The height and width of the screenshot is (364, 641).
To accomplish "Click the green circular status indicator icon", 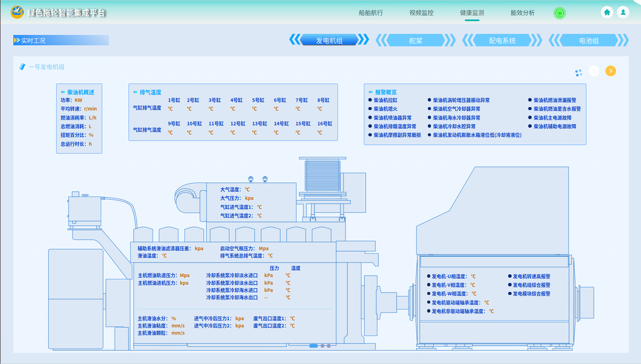I will [559, 13].
